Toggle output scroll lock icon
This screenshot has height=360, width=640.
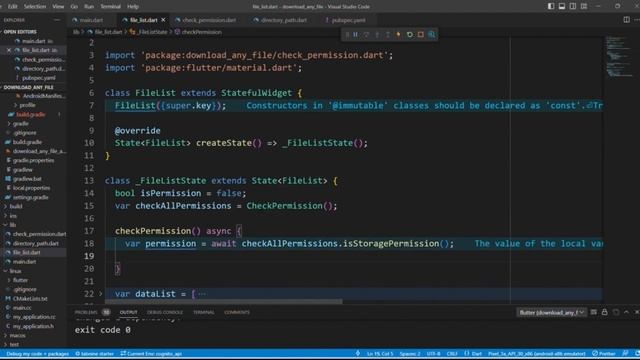pos(604,312)
